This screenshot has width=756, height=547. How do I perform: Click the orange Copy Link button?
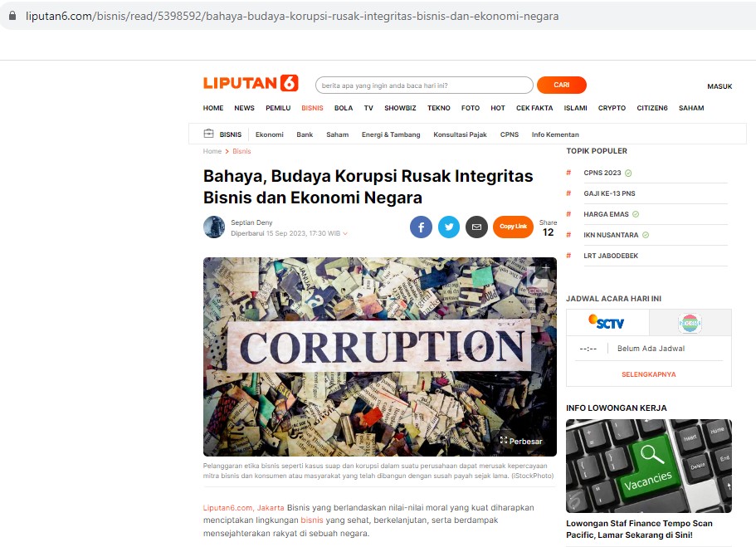coord(513,227)
